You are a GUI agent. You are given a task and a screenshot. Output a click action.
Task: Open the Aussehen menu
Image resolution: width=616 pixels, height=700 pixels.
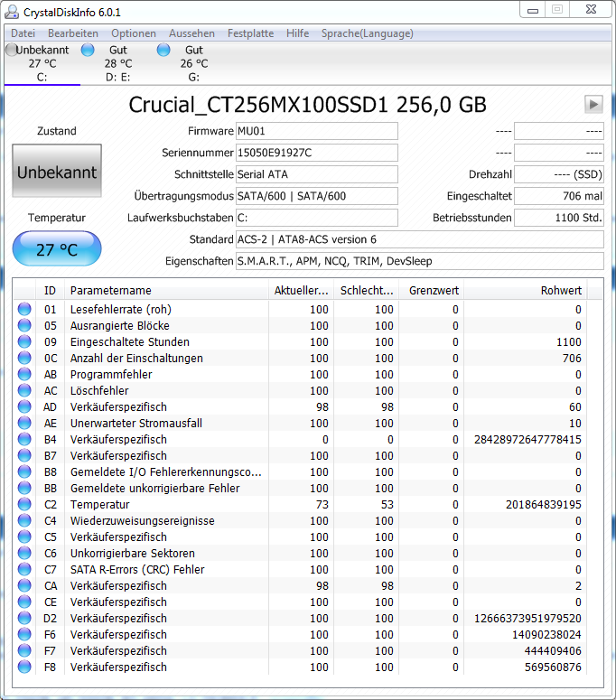point(191,33)
